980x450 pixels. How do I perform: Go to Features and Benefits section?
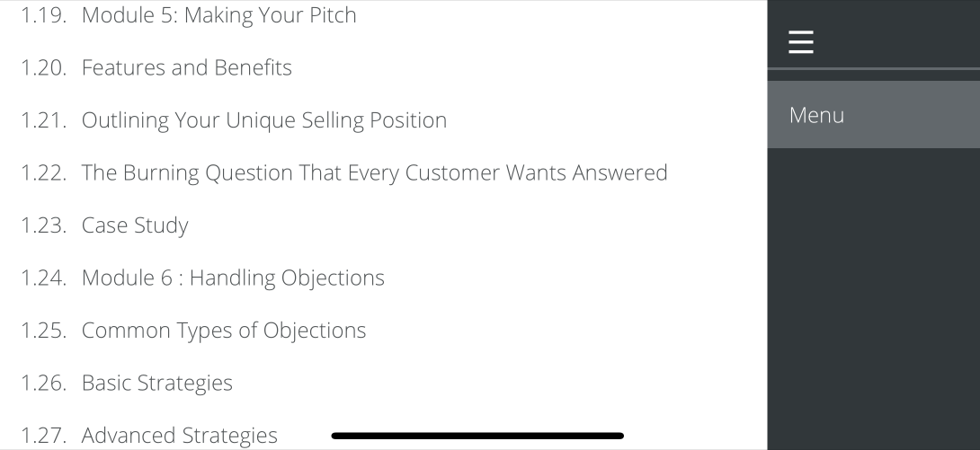[186, 67]
